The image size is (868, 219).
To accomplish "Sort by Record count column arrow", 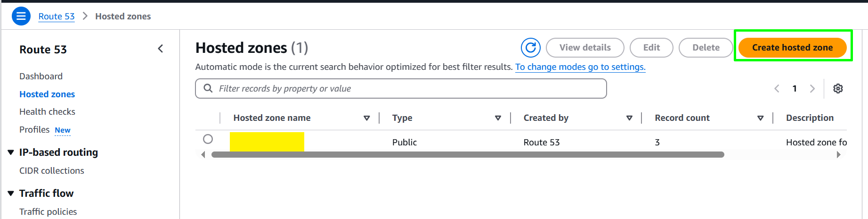I will (760, 118).
